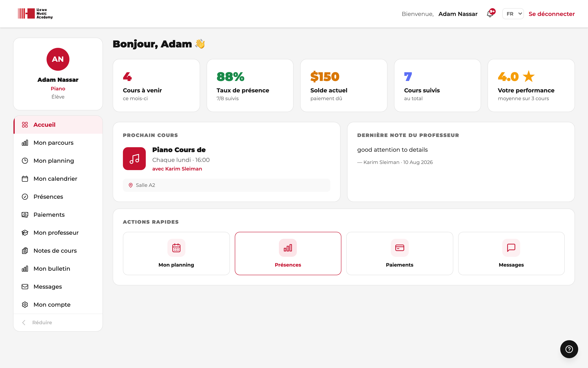Select Accueil in the sidebar

[x=58, y=125]
